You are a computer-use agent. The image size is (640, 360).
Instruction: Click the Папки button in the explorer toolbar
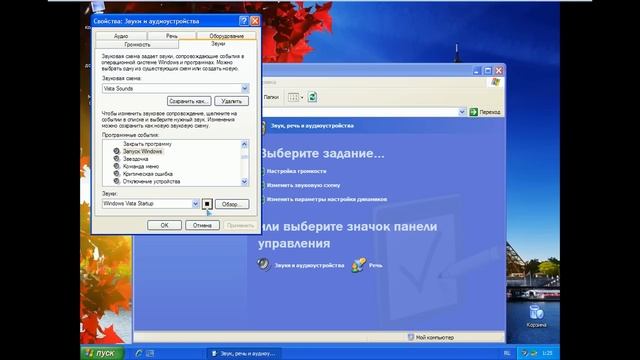(x=271, y=97)
